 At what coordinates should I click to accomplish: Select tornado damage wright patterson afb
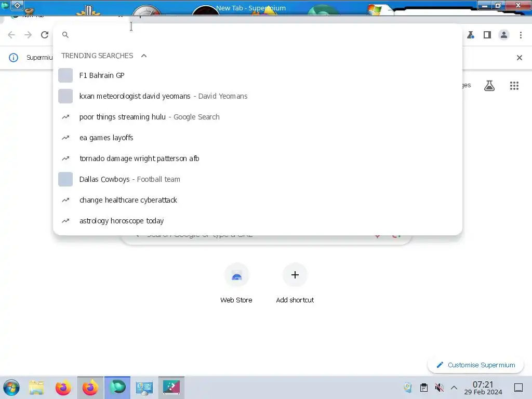(x=258, y=158)
